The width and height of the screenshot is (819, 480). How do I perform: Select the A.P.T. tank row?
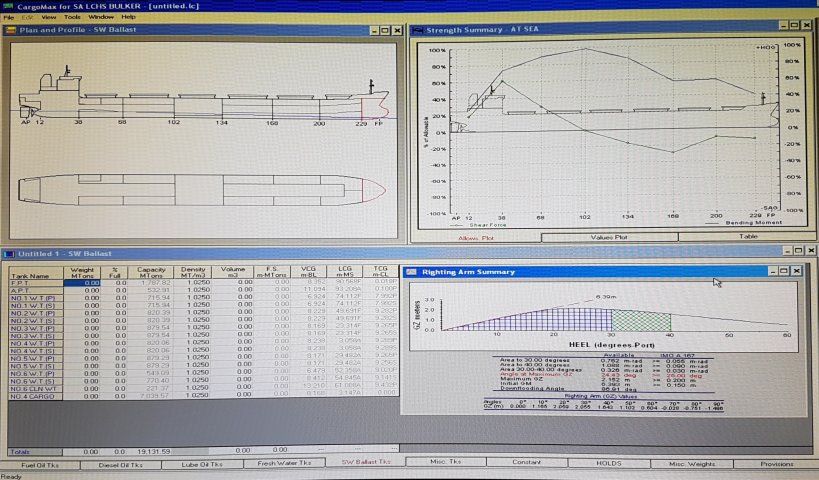[x=36, y=290]
